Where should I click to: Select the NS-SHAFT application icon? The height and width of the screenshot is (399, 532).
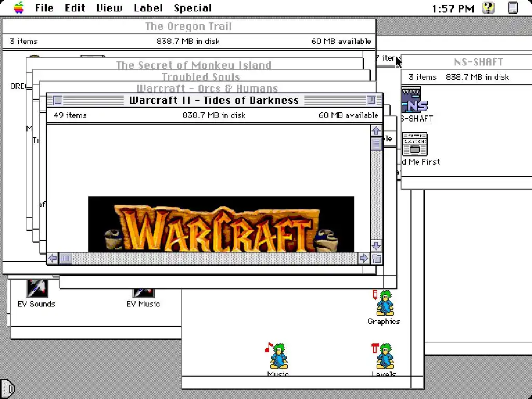point(415,100)
